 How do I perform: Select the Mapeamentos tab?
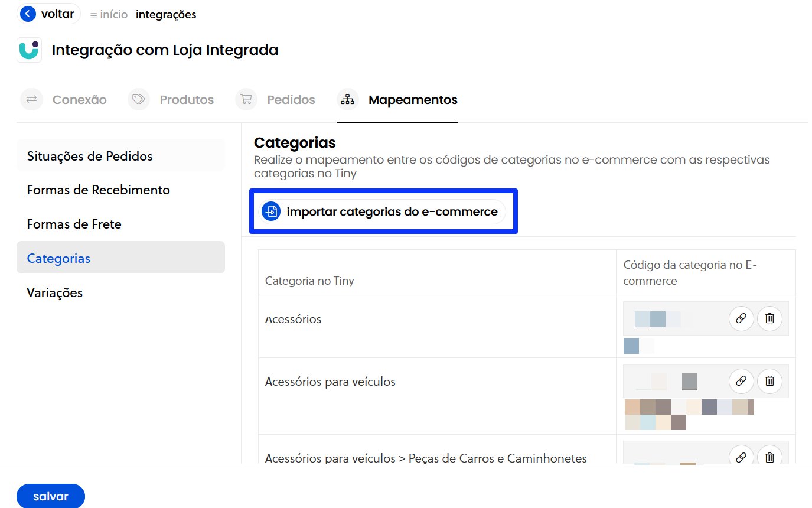click(397, 99)
